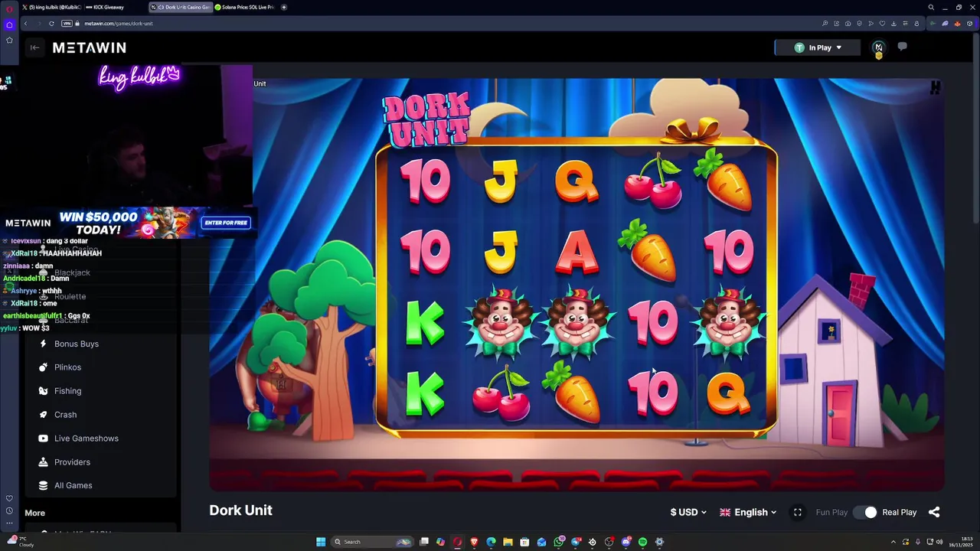980x551 pixels.
Task: Switch to king kulbik X tab
Action: 52,7
